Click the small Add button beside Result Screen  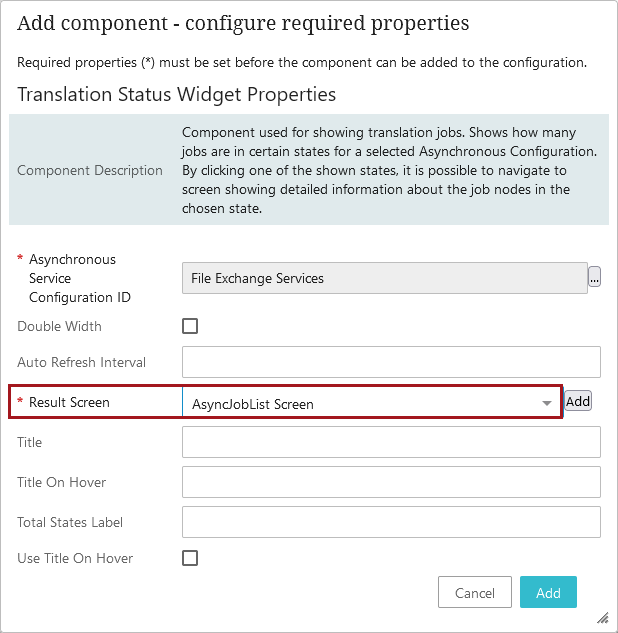[578, 401]
